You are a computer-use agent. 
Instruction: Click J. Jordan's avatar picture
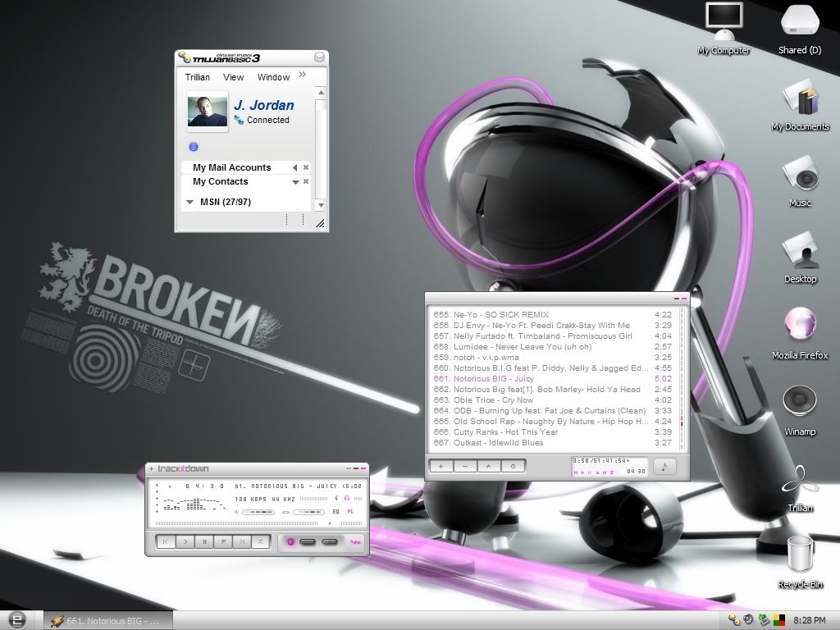click(x=208, y=112)
